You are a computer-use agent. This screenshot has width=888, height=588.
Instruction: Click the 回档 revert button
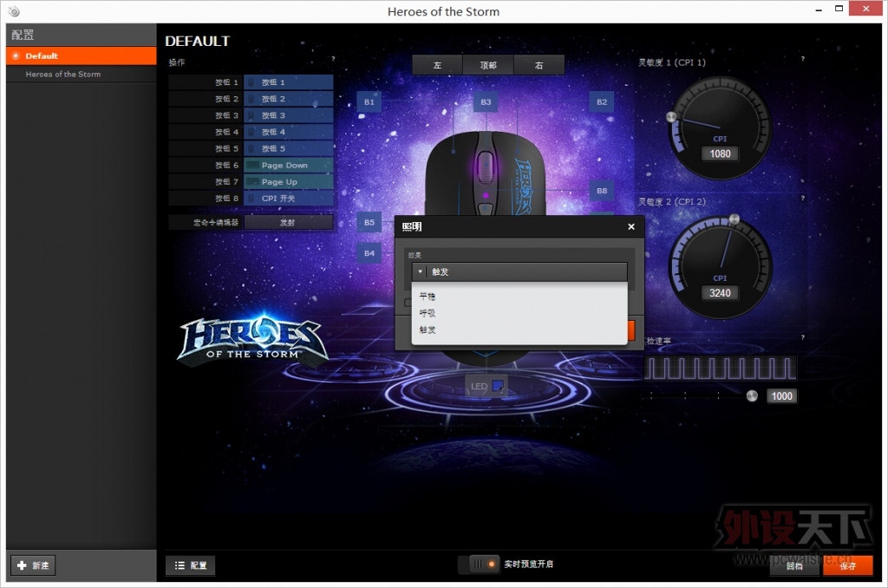[794, 565]
